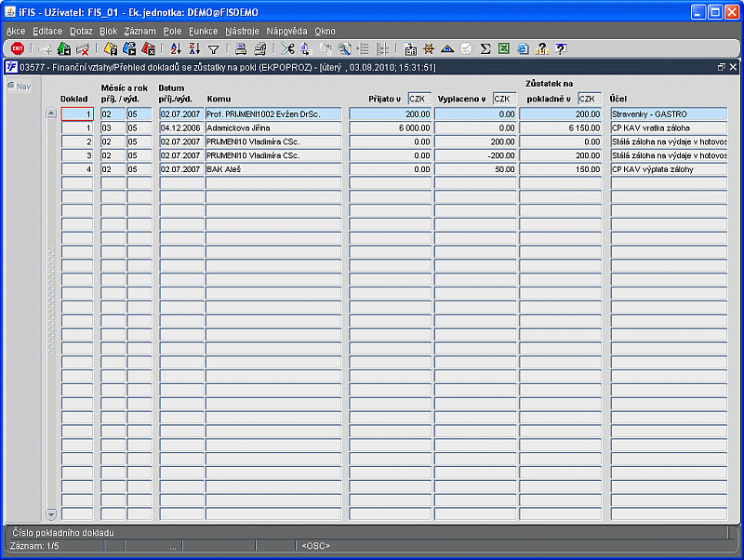Click the Doklad cell with number 4
The height and width of the screenshot is (560, 744).
click(x=77, y=169)
